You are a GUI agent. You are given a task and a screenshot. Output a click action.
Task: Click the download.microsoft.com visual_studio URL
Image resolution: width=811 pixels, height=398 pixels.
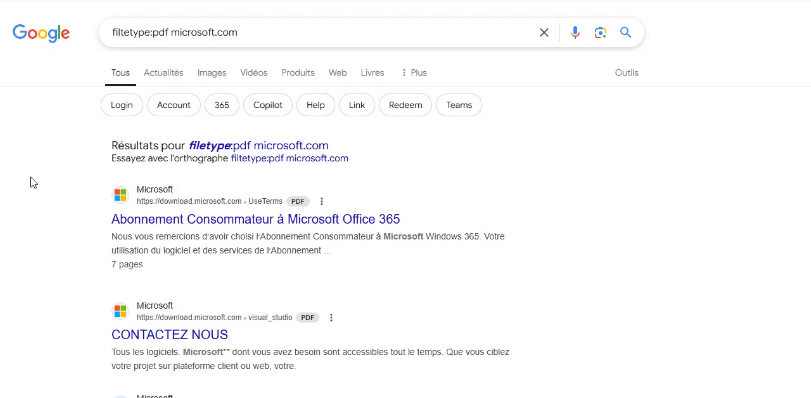(x=215, y=317)
